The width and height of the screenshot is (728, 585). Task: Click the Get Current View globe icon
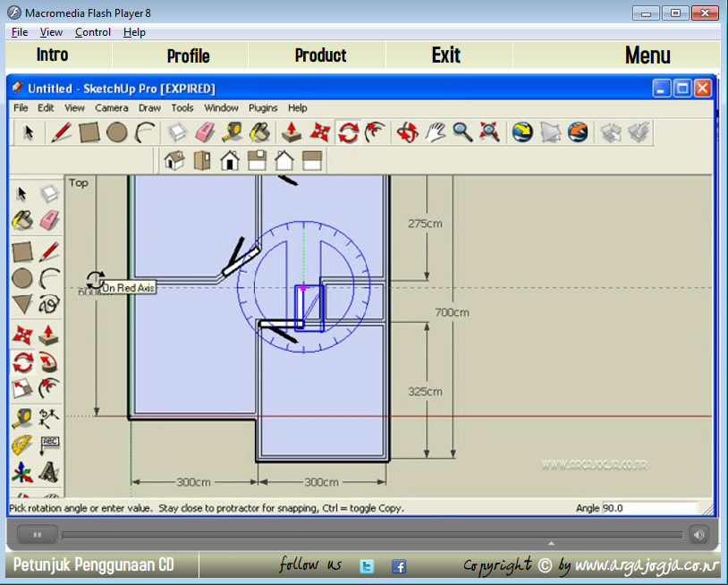[522, 132]
